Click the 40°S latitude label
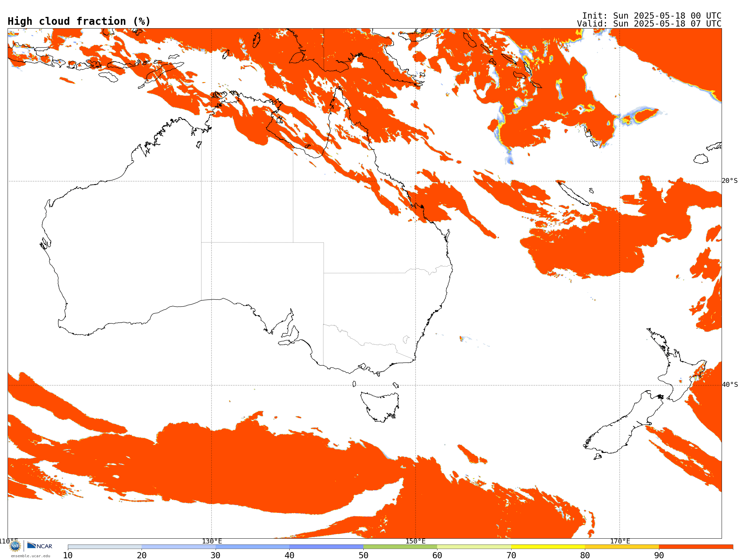The height and width of the screenshot is (560, 744). [730, 385]
